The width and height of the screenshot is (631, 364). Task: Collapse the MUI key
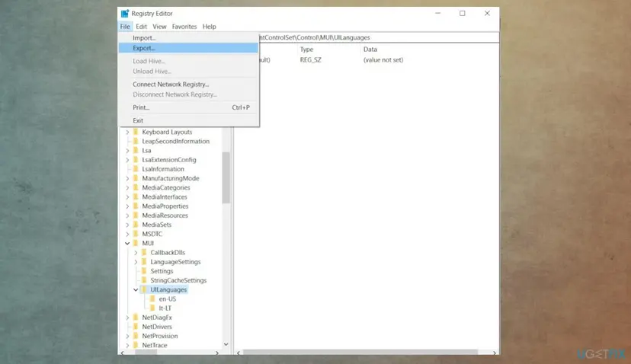point(127,243)
